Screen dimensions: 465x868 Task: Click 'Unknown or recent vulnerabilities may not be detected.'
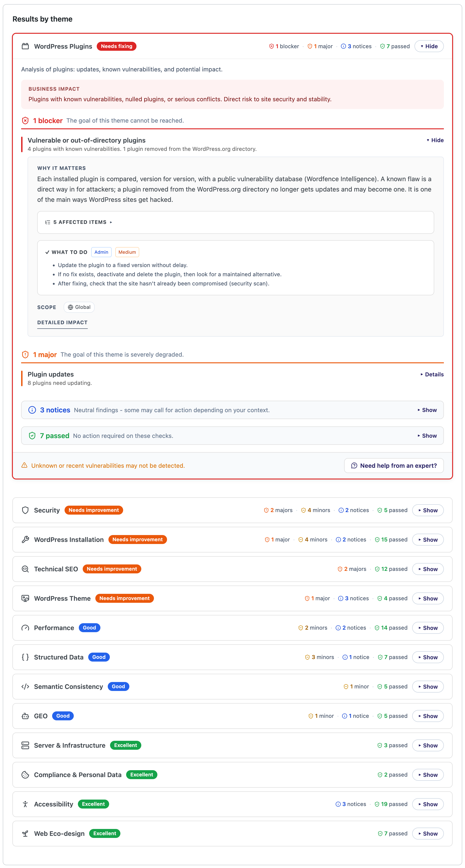pos(108,466)
